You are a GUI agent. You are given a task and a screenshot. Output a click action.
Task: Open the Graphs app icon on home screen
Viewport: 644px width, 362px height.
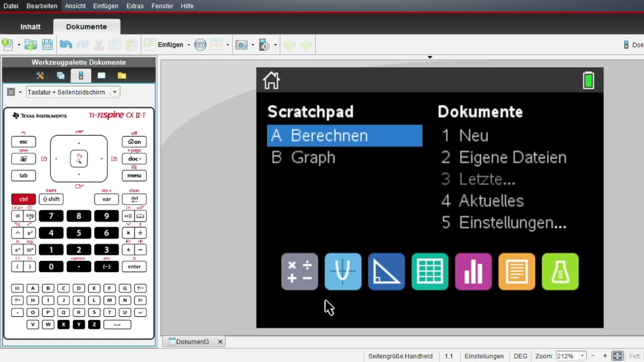tap(343, 271)
